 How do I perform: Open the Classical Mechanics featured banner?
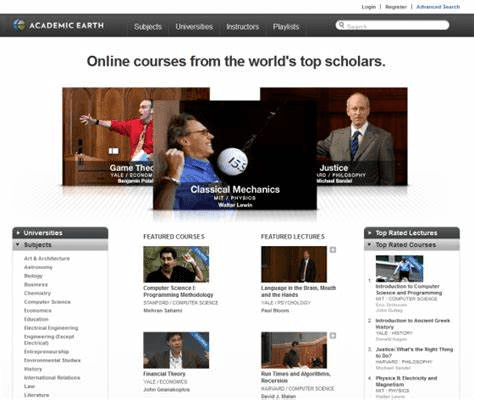pyautogui.click(x=235, y=155)
